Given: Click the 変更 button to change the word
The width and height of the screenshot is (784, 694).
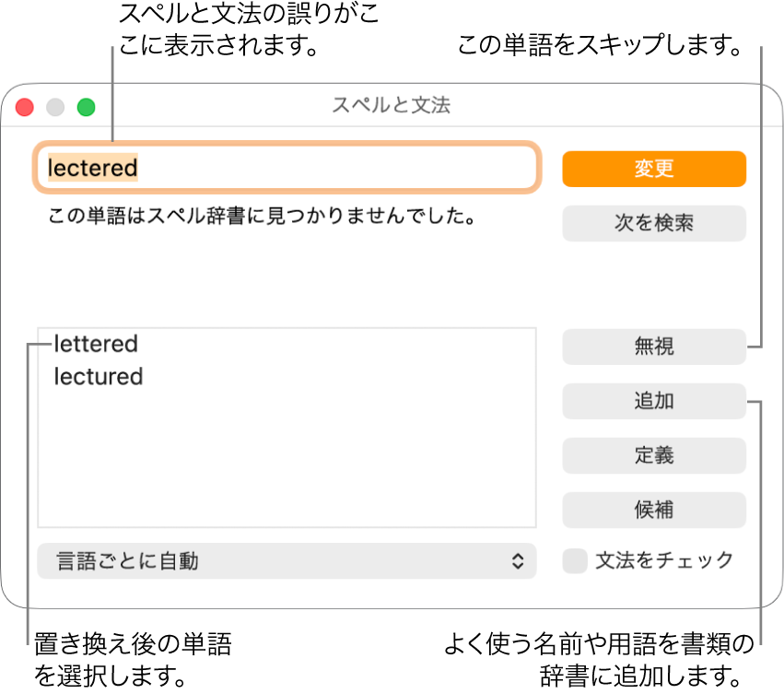Looking at the screenshot, I should pos(654,169).
